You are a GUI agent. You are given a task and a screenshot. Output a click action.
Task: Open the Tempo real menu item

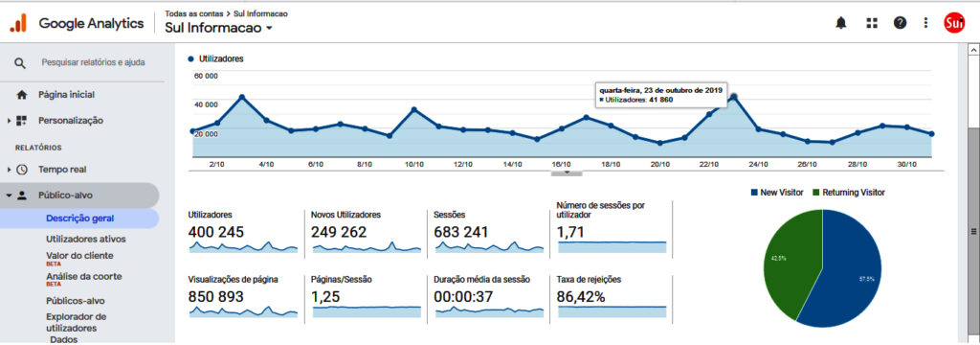62,170
